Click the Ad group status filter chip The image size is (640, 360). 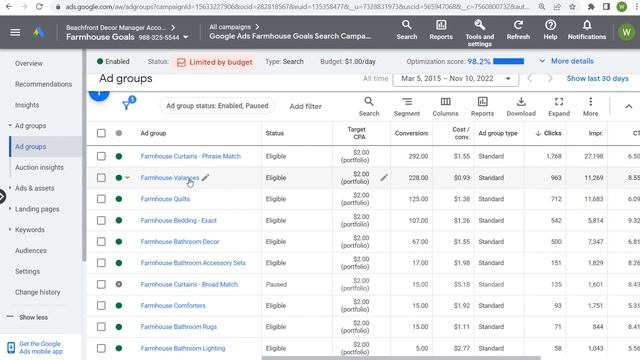coord(217,106)
